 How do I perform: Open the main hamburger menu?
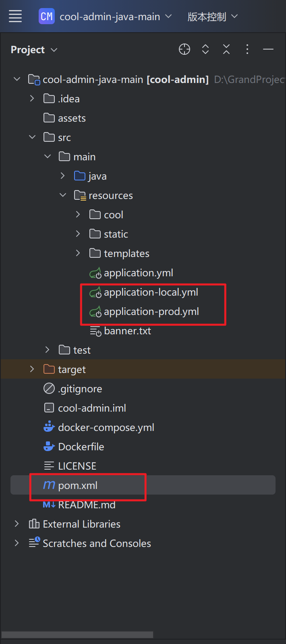pos(15,16)
